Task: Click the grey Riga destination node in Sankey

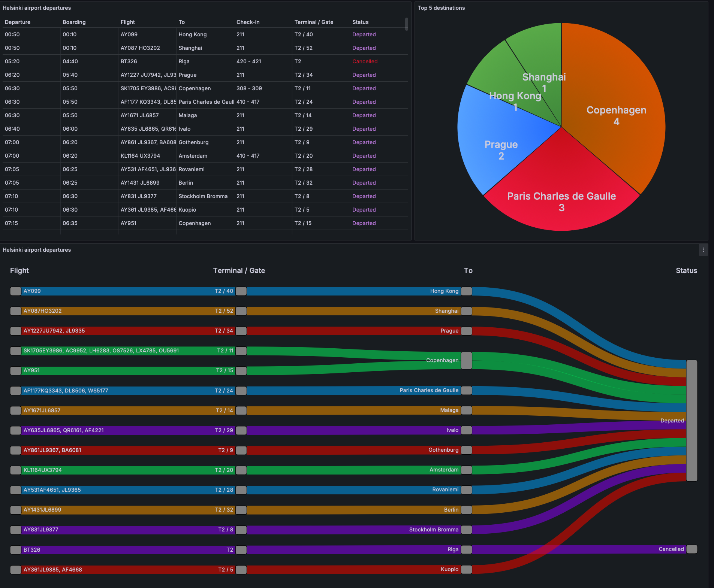Action: click(466, 549)
